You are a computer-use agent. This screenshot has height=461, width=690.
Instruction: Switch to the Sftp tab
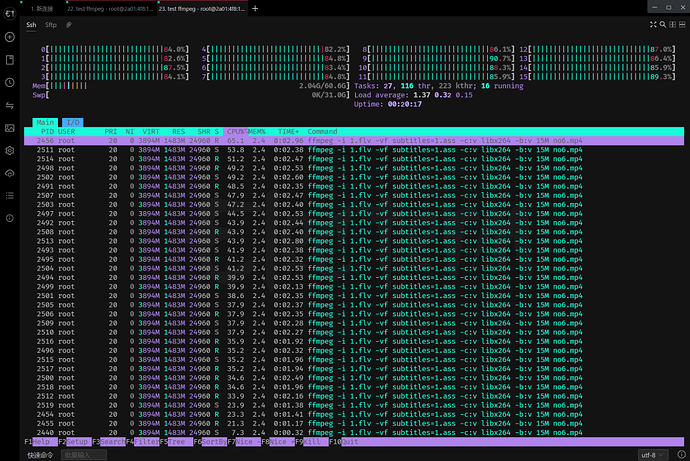(50, 23)
